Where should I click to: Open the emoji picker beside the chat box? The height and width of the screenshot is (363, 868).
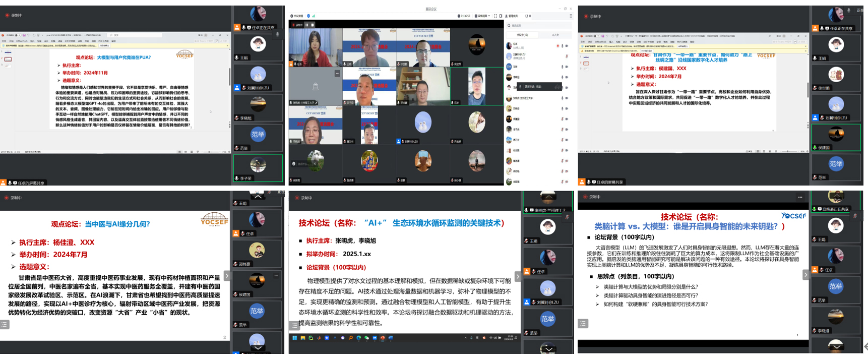coord(294,164)
